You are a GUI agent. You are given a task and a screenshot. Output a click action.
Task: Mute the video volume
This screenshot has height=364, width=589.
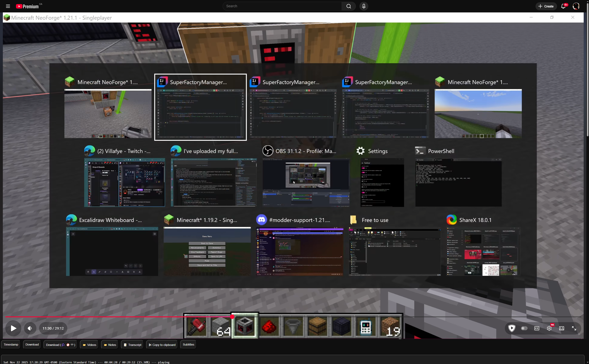(x=30, y=328)
